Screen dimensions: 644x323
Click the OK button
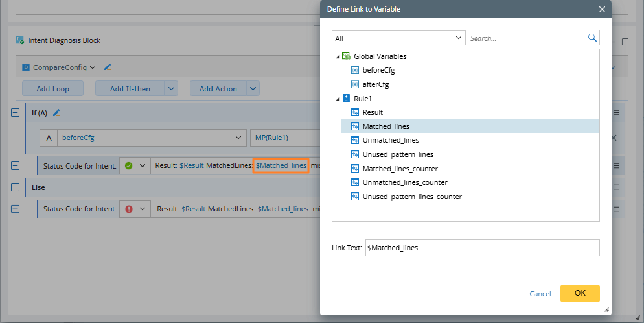[x=579, y=293]
